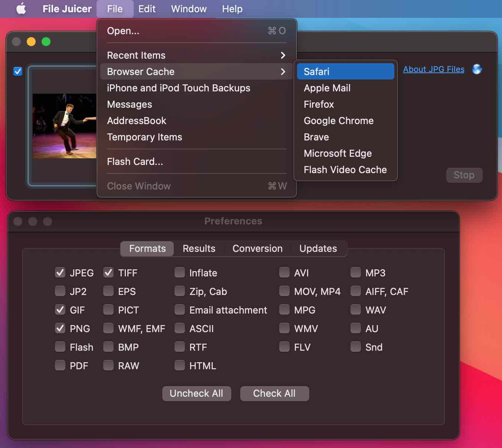Uncheck the GIF format checkbox
The image size is (502, 448).
coord(60,309)
